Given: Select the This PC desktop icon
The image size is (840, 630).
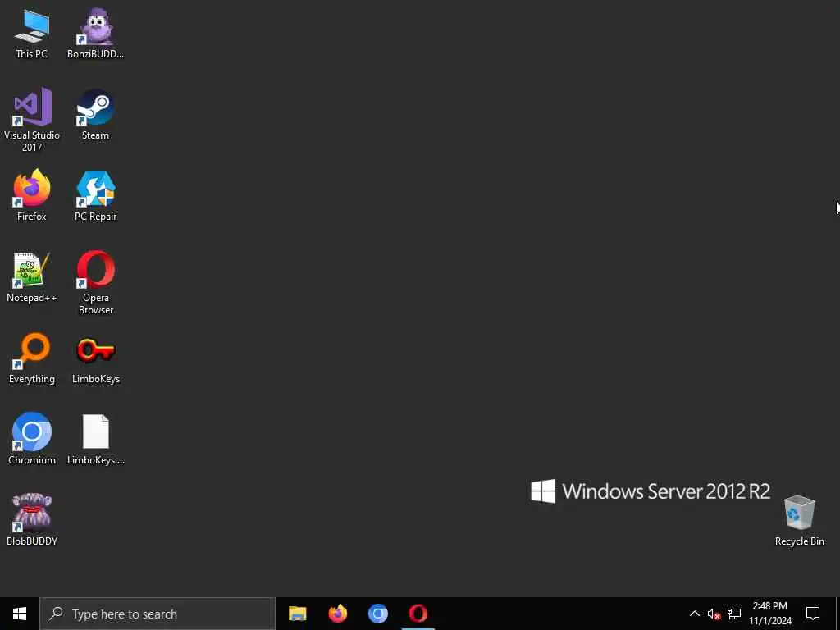Looking at the screenshot, I should [x=32, y=33].
